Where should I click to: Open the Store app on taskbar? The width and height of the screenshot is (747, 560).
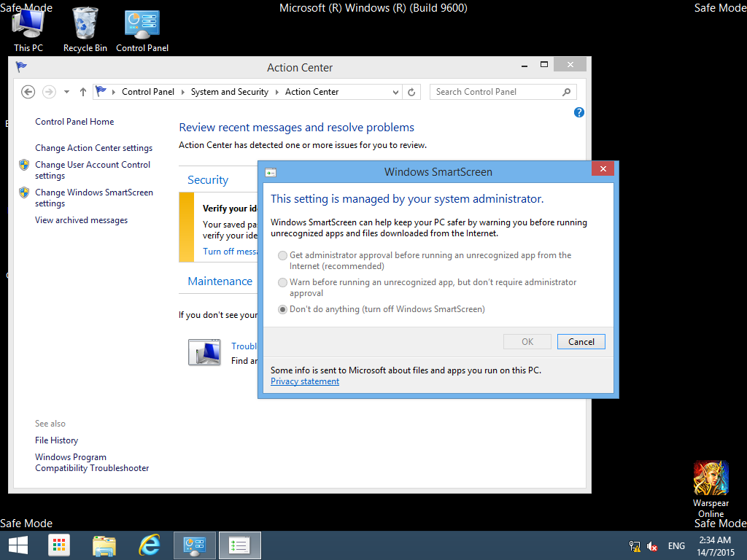[59, 545]
